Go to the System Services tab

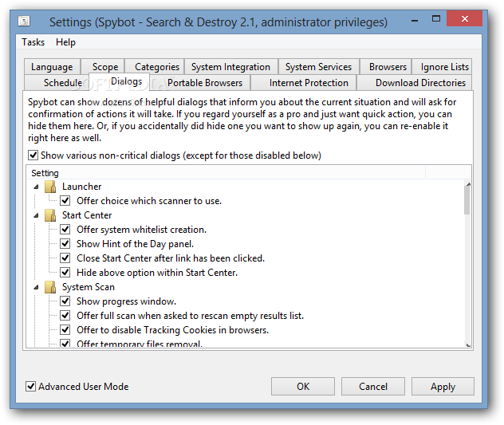coord(318,67)
